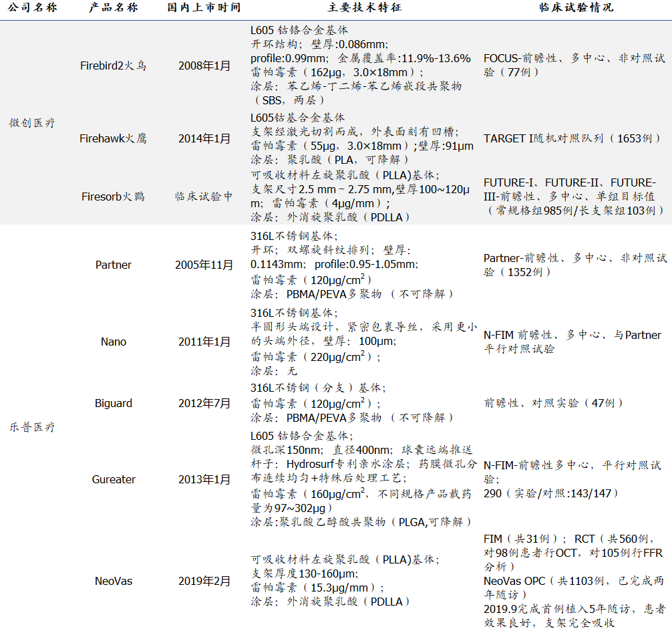Select the 公司名称 column header

tap(31, 9)
